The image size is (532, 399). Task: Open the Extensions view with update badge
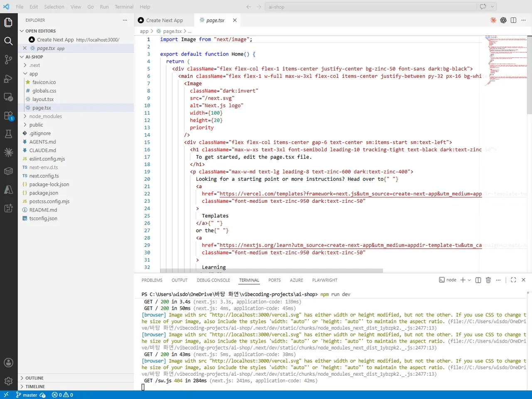(8, 116)
